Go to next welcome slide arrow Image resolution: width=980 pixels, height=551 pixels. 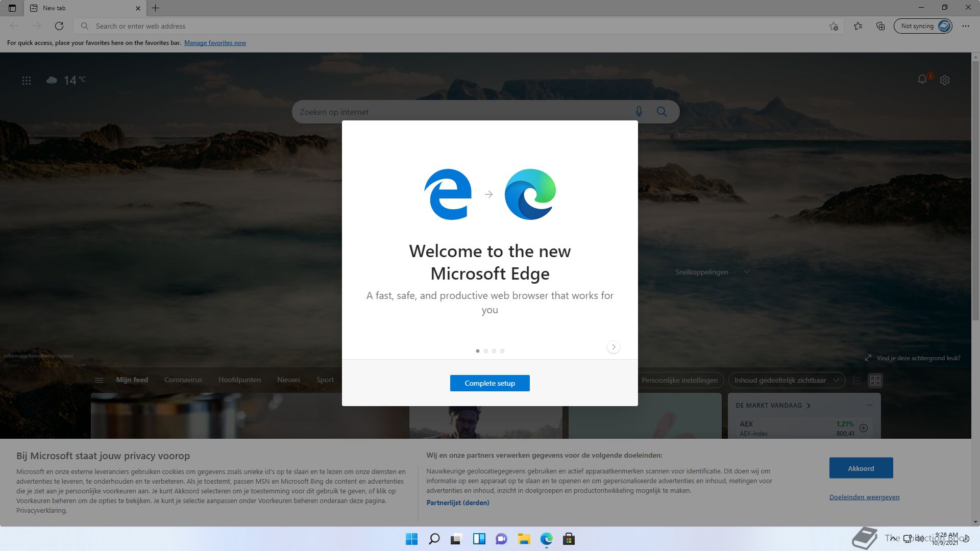tap(614, 347)
